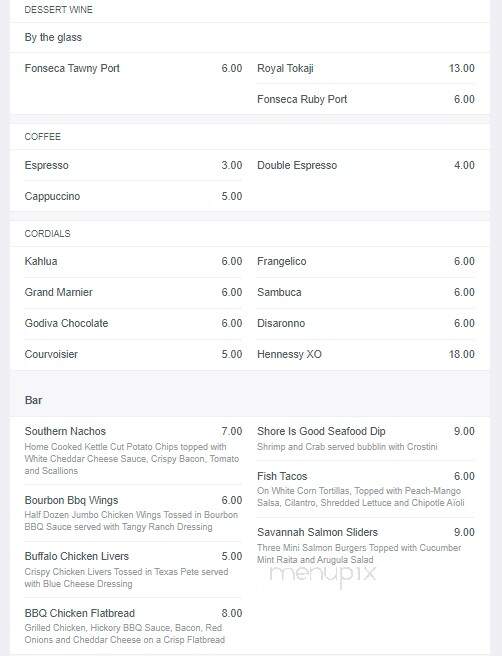Select Cappuccino

click(x=52, y=196)
